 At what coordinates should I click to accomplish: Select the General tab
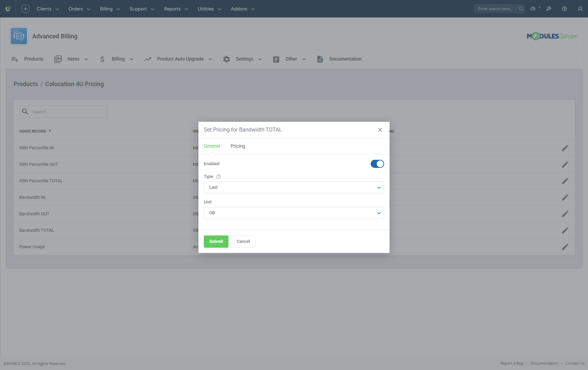pos(212,146)
